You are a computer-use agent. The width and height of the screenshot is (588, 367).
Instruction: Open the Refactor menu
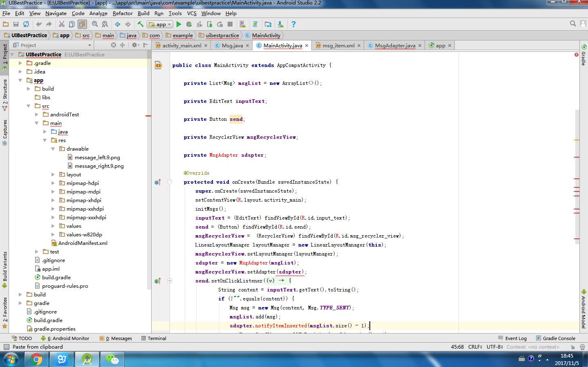pyautogui.click(x=123, y=13)
